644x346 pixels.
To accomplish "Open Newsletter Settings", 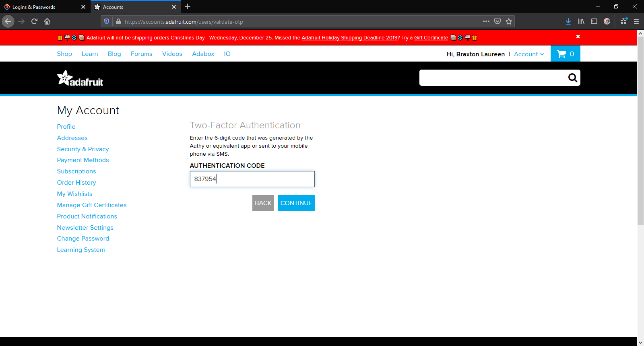I will click(x=85, y=228).
